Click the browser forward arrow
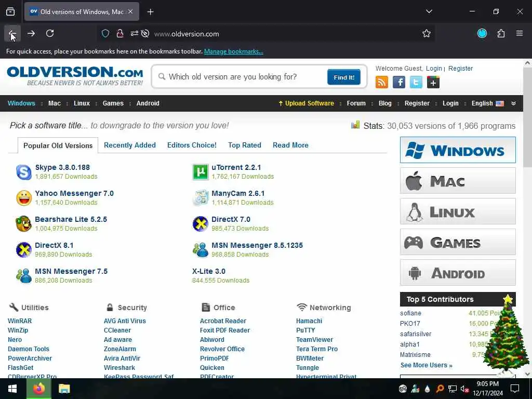 tap(31, 33)
